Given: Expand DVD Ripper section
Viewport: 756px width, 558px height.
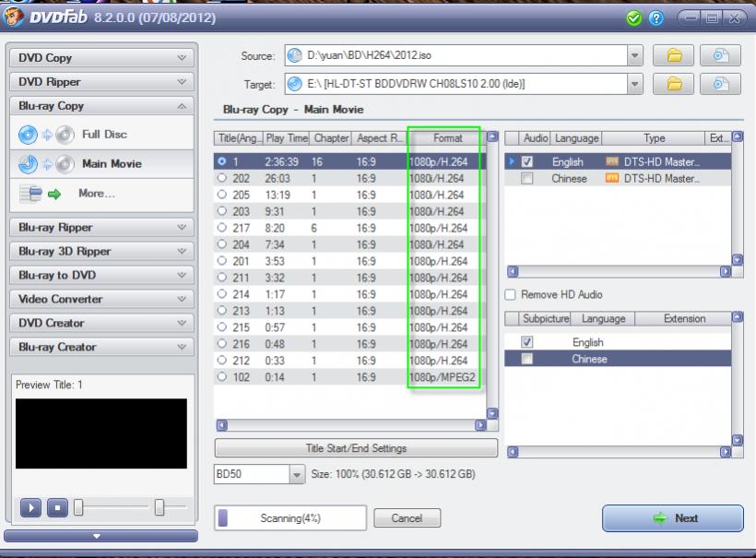Looking at the screenshot, I should tap(101, 82).
